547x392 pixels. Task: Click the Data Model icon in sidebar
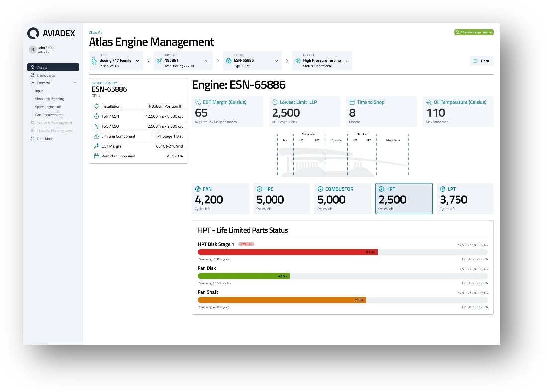(32, 139)
